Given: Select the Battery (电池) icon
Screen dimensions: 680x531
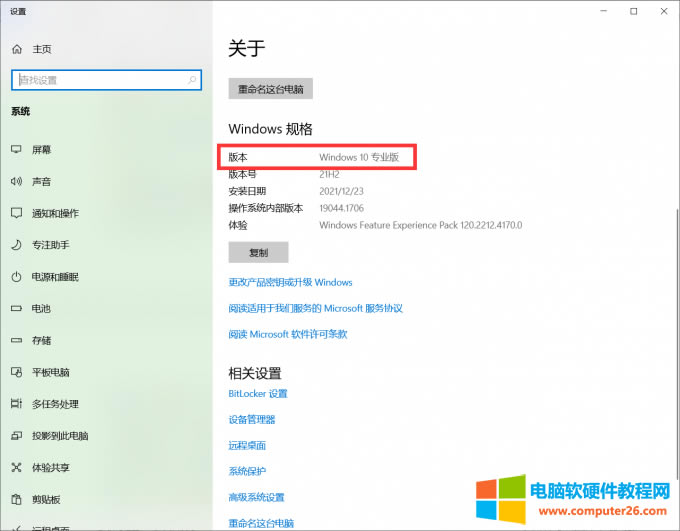Looking at the screenshot, I should pos(16,308).
